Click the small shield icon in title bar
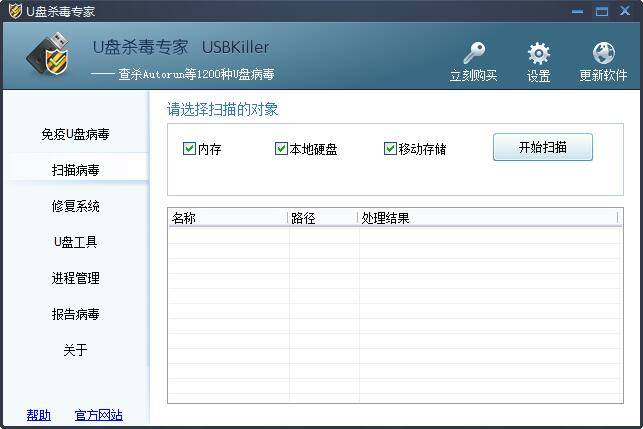The image size is (643, 429). [x=15, y=11]
